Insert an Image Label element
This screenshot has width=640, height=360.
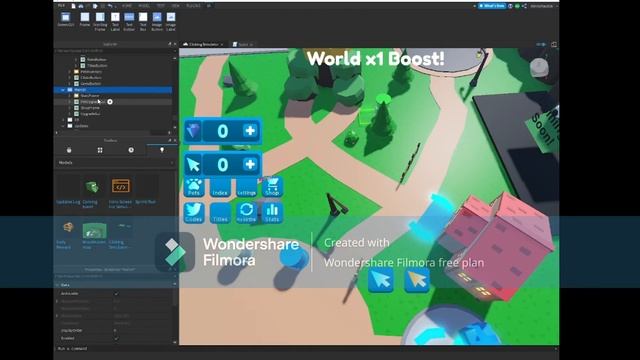tap(171, 21)
